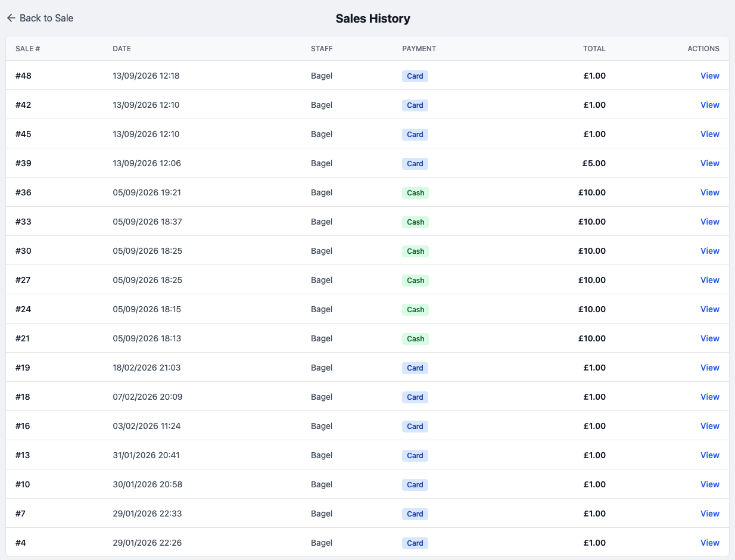The width and height of the screenshot is (735, 560).
Task: Click date 05/09/2026 18:13
Action: click(x=147, y=338)
